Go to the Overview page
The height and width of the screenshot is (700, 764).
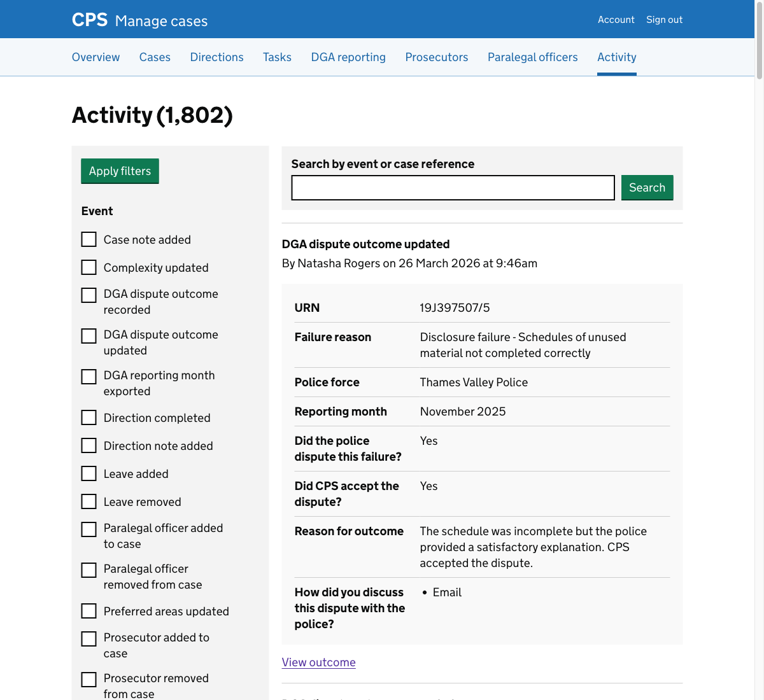pos(95,57)
